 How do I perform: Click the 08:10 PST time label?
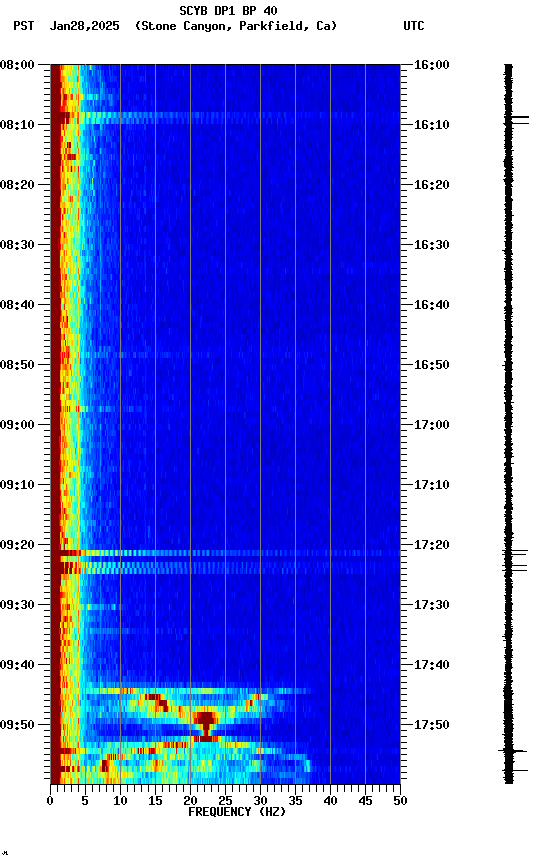tap(17, 125)
